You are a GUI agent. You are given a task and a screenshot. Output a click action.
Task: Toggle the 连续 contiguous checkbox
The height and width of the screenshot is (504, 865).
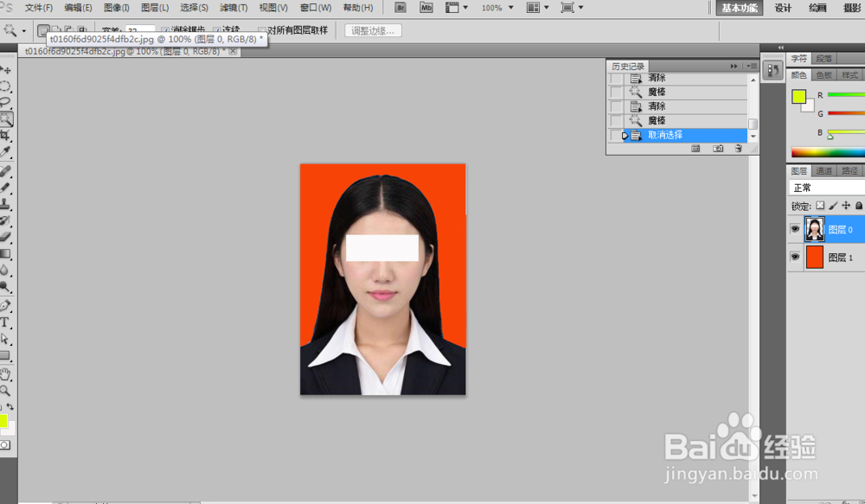tap(217, 30)
